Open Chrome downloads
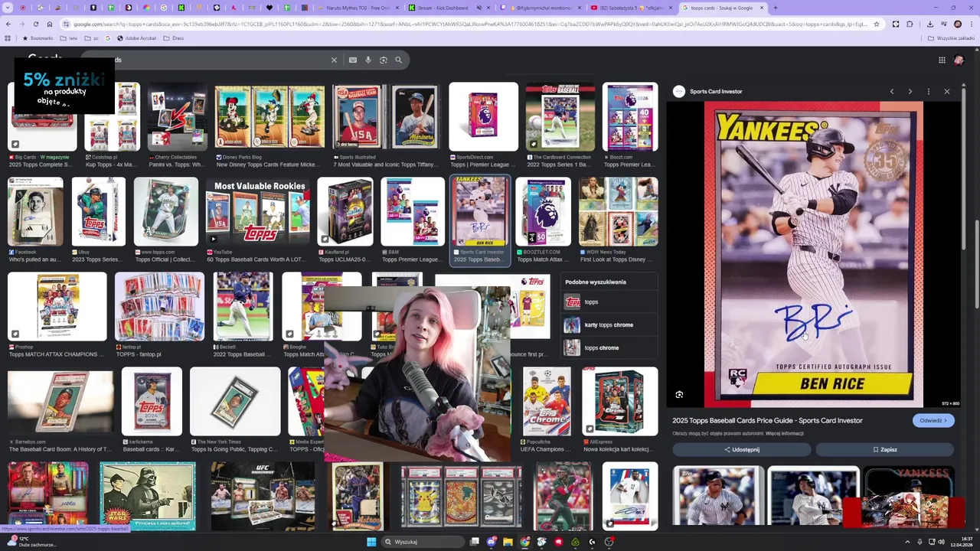This screenshot has height=551, width=980. [x=930, y=24]
